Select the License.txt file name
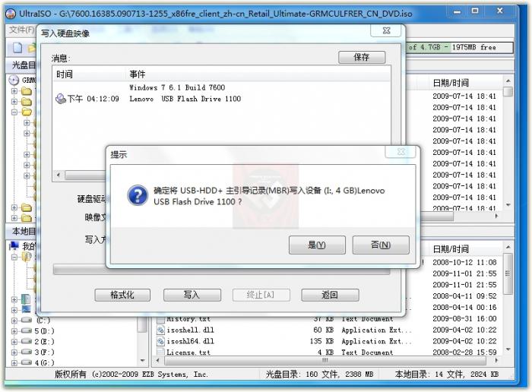Screen dimensions: 532x392 (188, 352)
